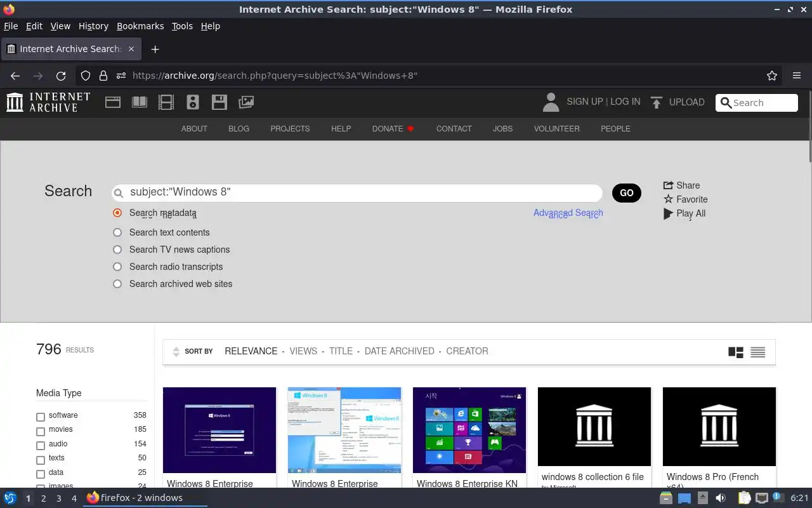Click the main search query field

[357, 192]
